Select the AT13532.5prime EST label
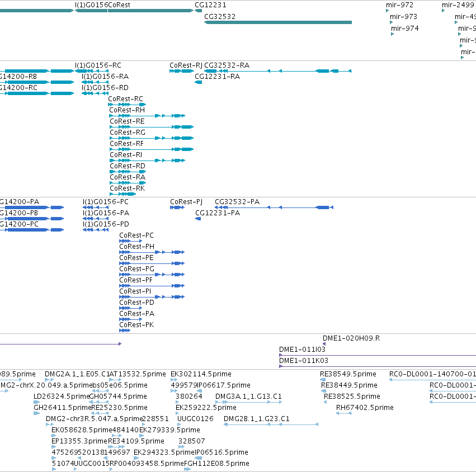 point(137,374)
